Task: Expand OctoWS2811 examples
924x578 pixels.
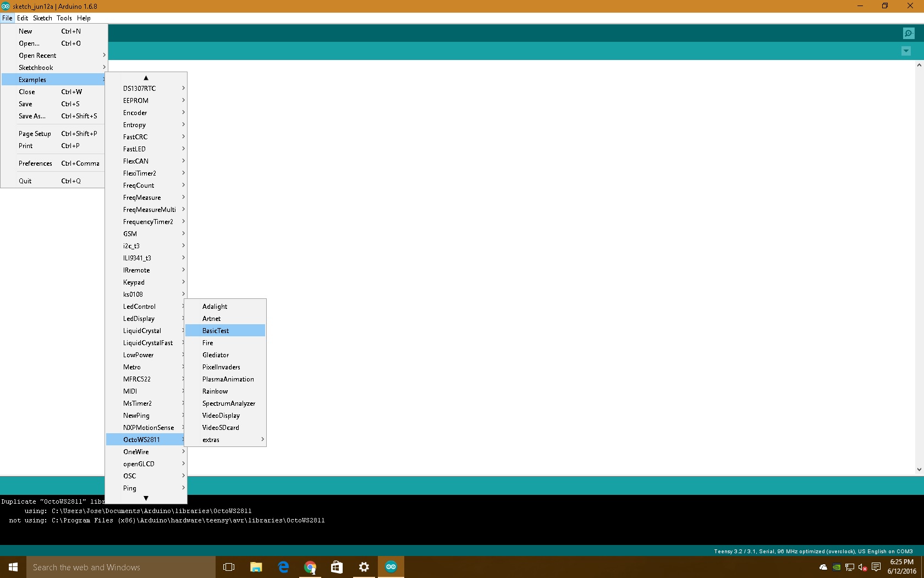Action: (x=146, y=440)
